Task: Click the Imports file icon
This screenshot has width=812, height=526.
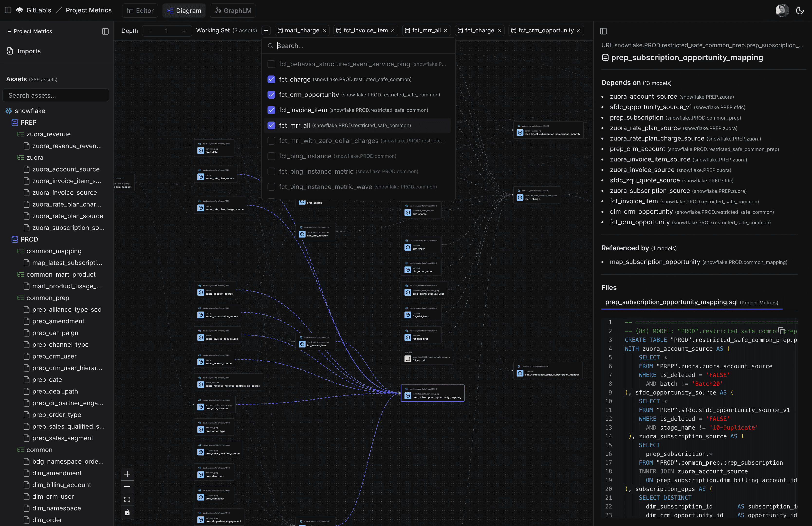Action: (x=10, y=51)
